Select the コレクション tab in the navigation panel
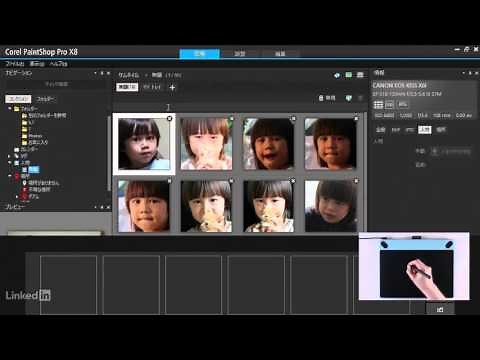 pos(18,99)
